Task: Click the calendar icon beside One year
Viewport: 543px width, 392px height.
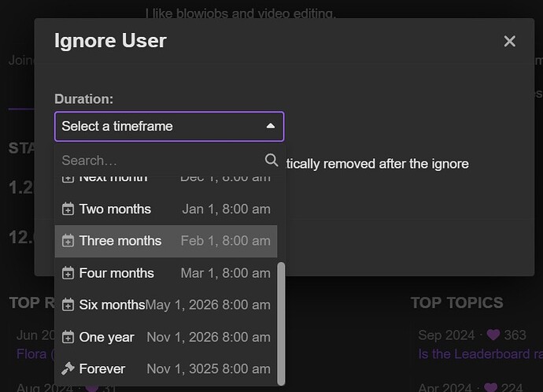Action: [68, 337]
